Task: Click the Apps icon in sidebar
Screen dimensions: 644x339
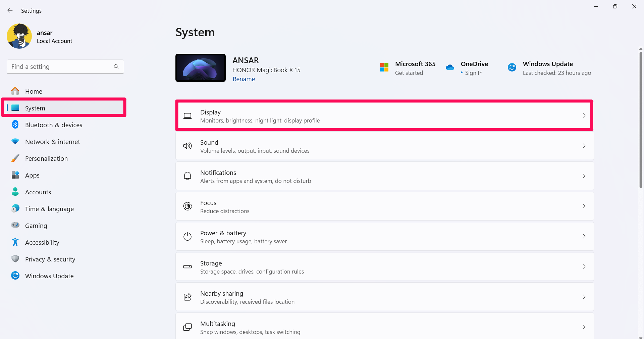Action: [x=15, y=175]
